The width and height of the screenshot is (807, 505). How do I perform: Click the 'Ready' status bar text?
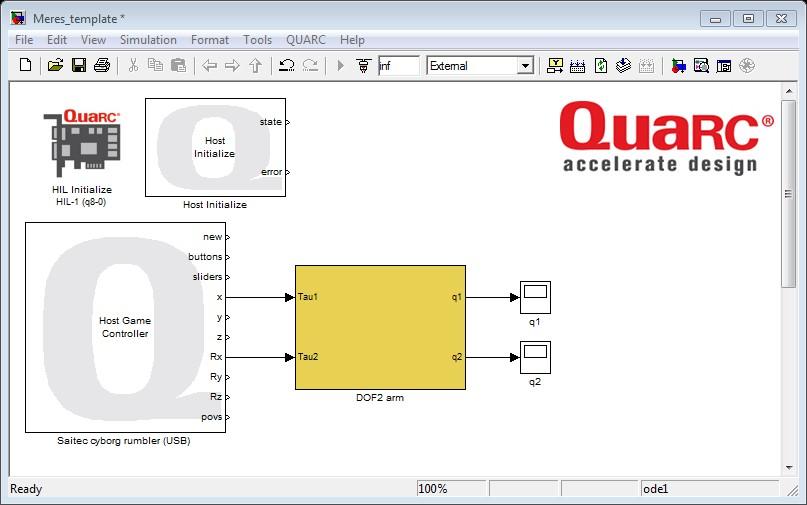(x=26, y=489)
